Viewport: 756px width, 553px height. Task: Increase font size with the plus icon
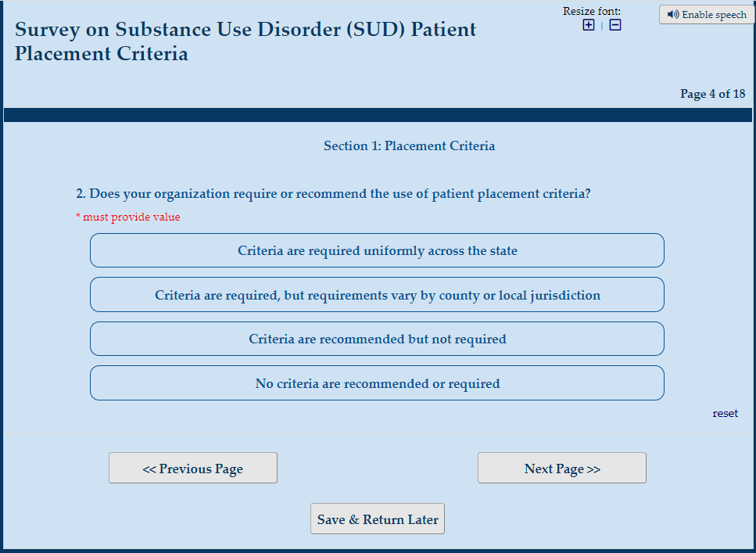click(x=589, y=25)
